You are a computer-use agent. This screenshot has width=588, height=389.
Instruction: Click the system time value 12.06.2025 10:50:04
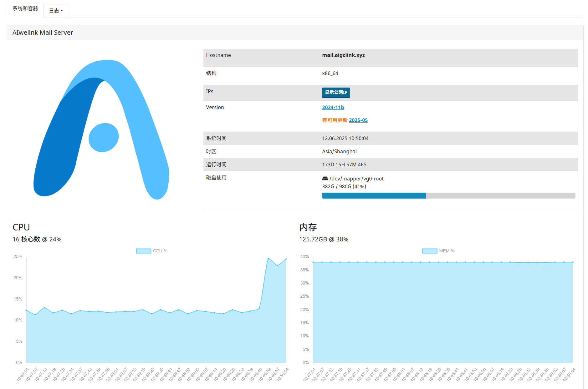pos(345,138)
